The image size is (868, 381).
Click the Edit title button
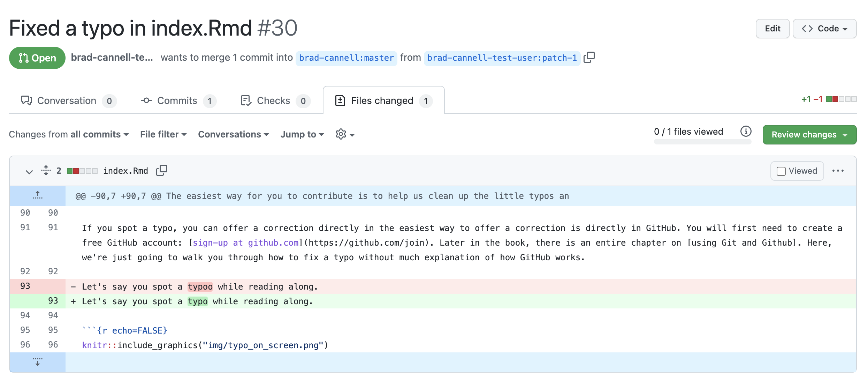coord(772,29)
